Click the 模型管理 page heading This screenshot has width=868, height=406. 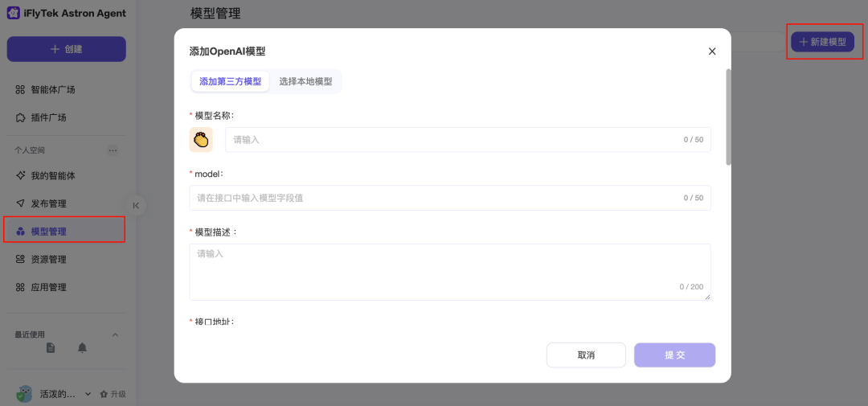[215, 14]
